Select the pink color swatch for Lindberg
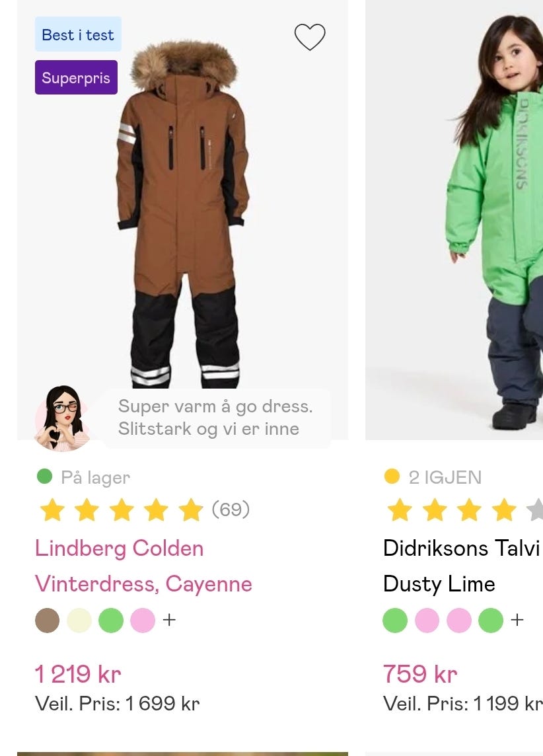543x756 pixels. tap(143, 620)
